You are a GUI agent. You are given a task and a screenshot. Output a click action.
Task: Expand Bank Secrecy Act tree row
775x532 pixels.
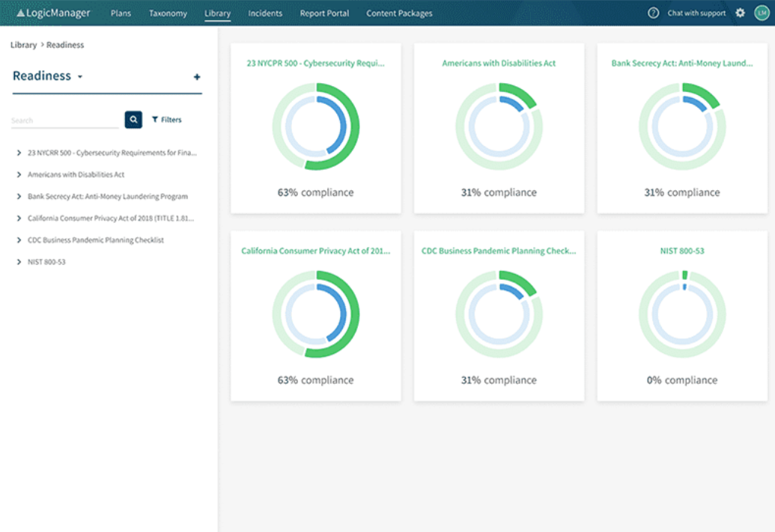(19, 197)
